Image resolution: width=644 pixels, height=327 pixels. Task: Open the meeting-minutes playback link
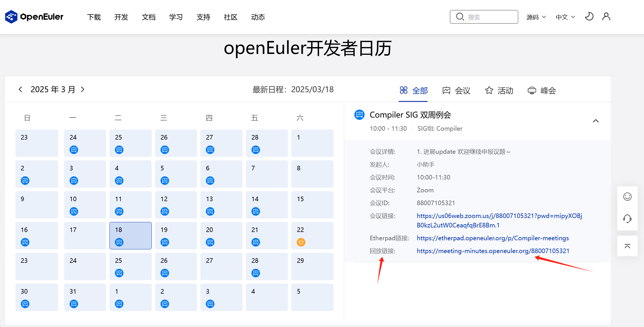(493, 251)
